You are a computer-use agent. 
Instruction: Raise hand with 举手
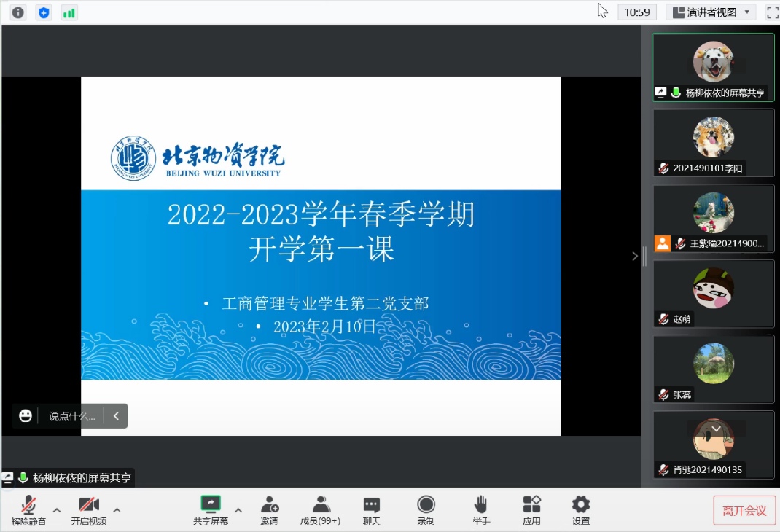481,509
